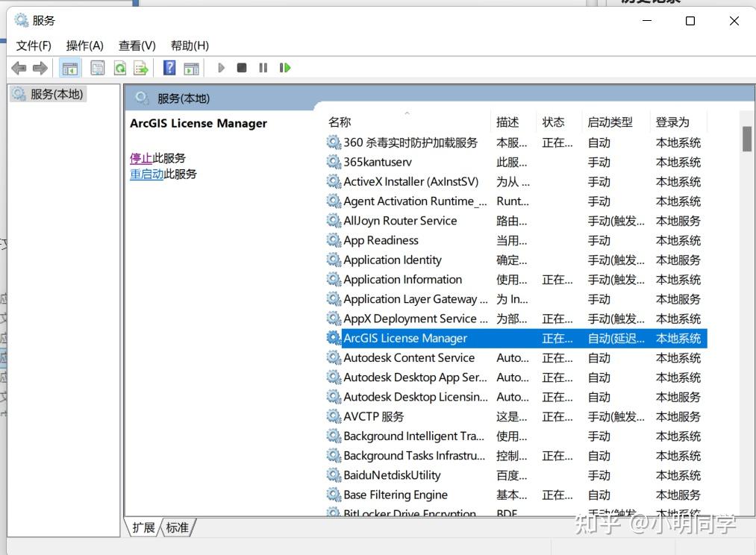Refresh the services list

pos(119,67)
